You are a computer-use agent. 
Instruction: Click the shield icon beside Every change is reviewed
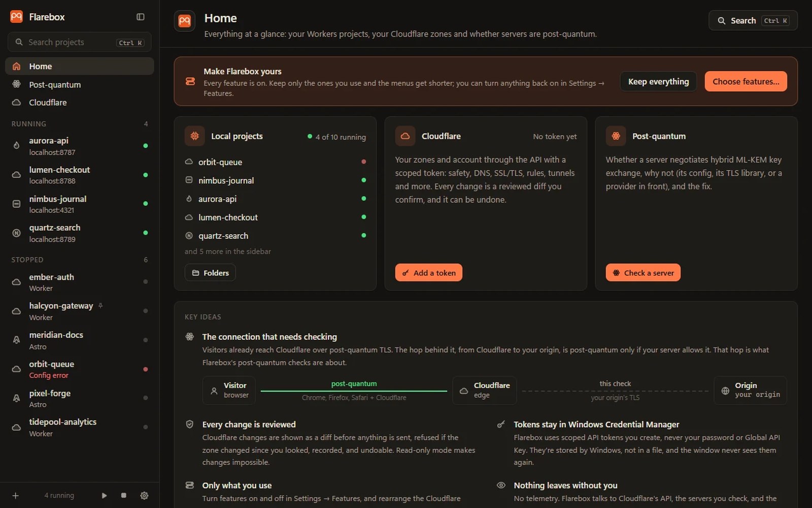(190, 424)
